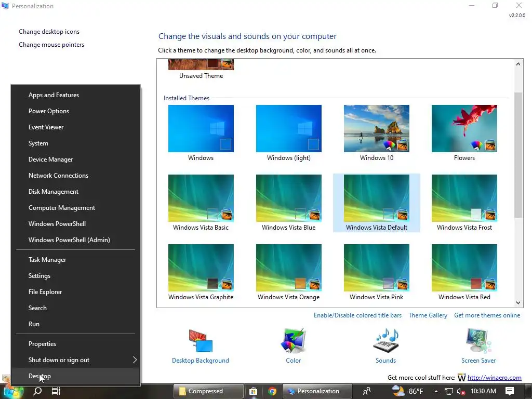The image size is (532, 399).
Task: Open the Theme Gallery link
Action: (428, 315)
